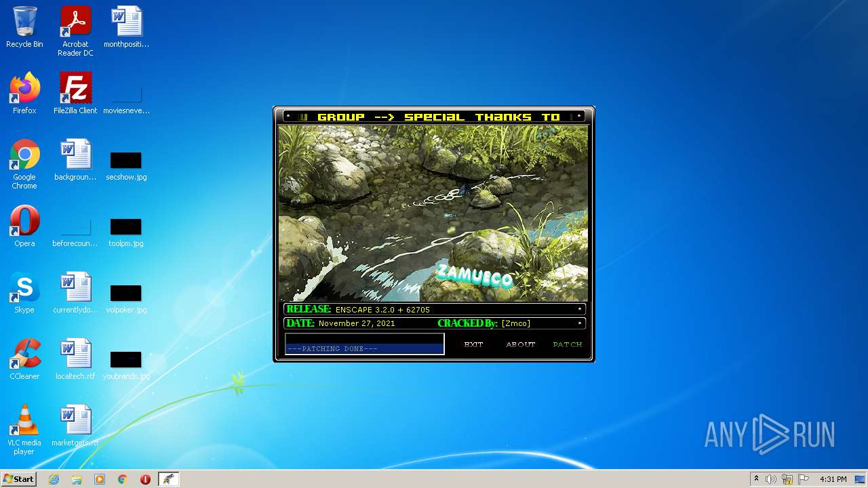This screenshot has width=868, height=488.
Task: Open Internet Explorer from the taskbar
Action: (x=54, y=479)
